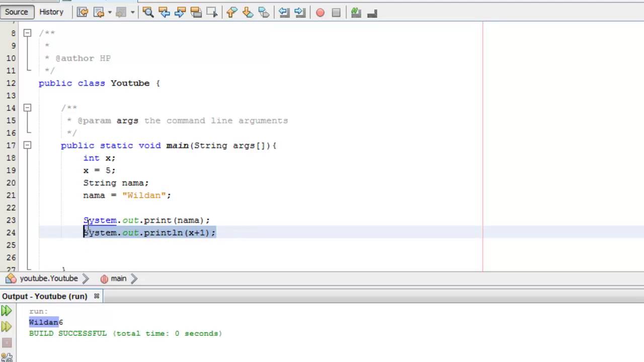Shift the line left
The height and width of the screenshot is (362, 644).
pos(284,12)
